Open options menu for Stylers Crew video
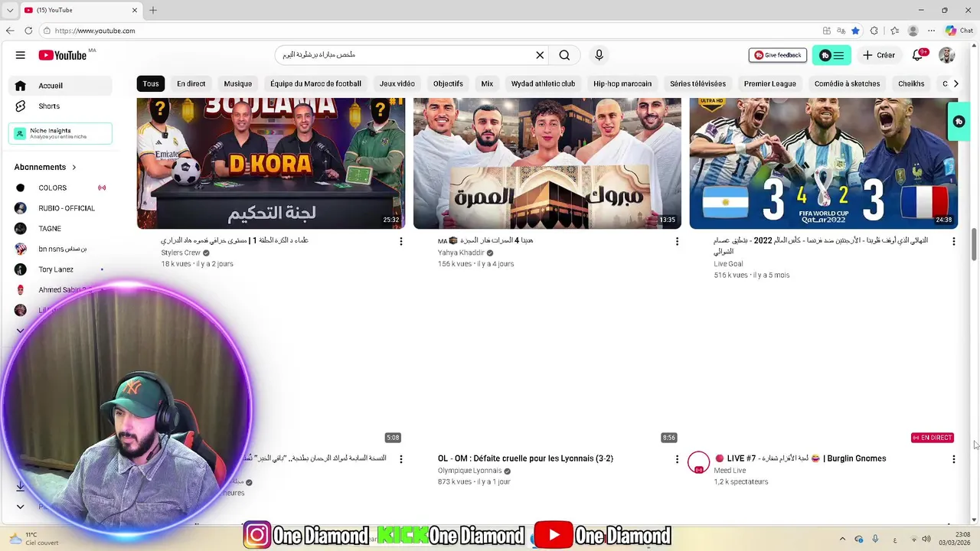Image resolution: width=980 pixels, height=551 pixels. coord(400,241)
